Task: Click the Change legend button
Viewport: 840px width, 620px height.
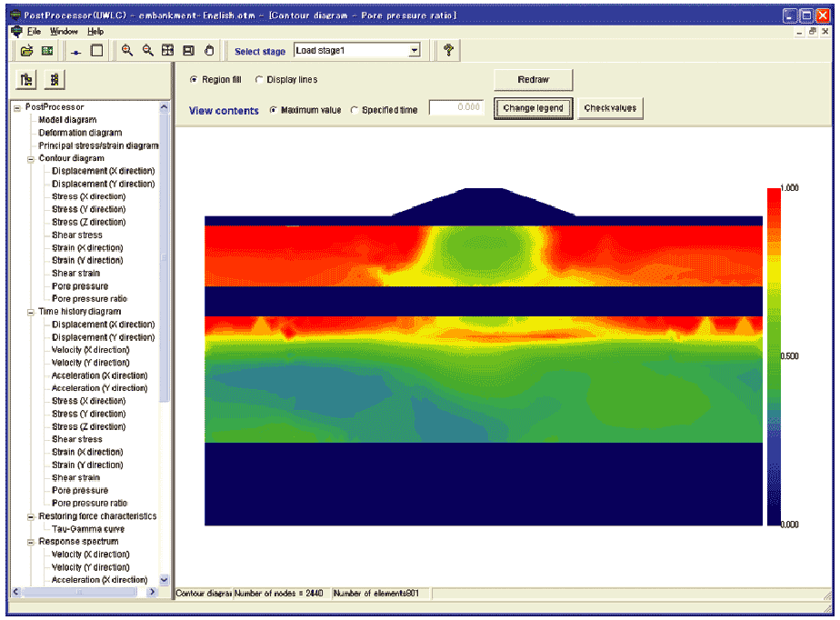Action: click(x=533, y=108)
